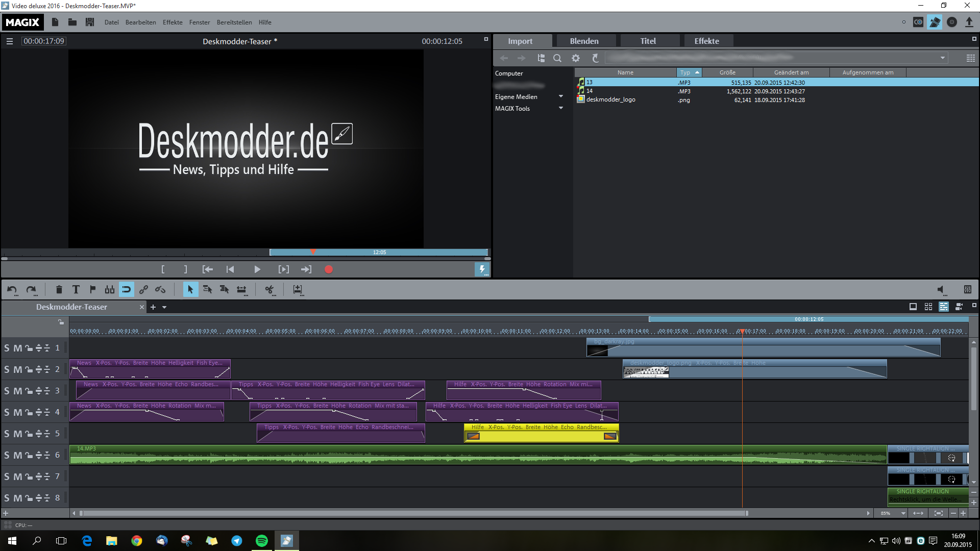The image size is (980, 551).
Task: Select file 14 MP3 in the list
Action: 776,91
